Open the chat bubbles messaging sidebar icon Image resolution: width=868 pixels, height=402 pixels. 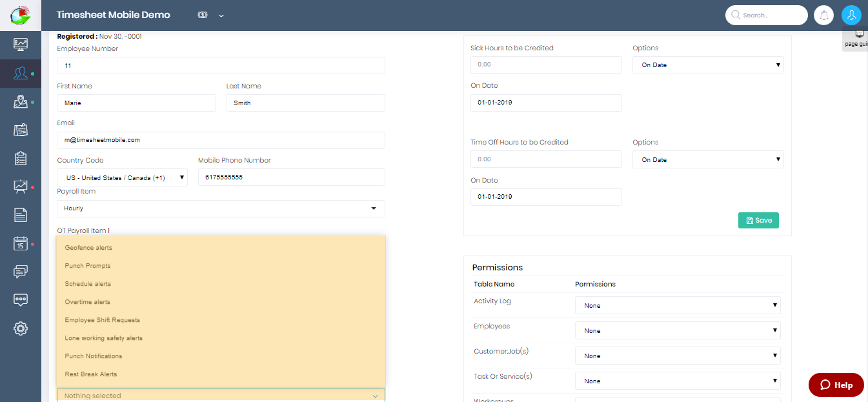click(21, 272)
